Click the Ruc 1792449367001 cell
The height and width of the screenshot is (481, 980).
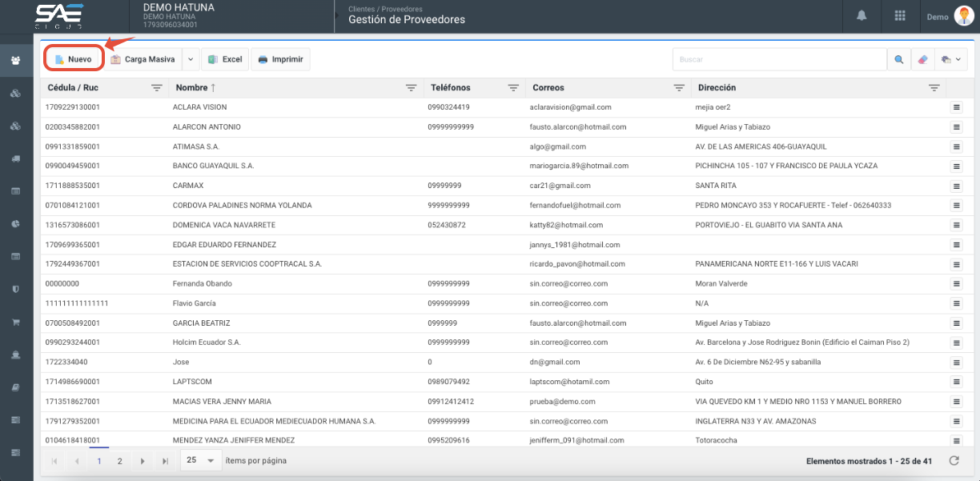[x=74, y=264]
